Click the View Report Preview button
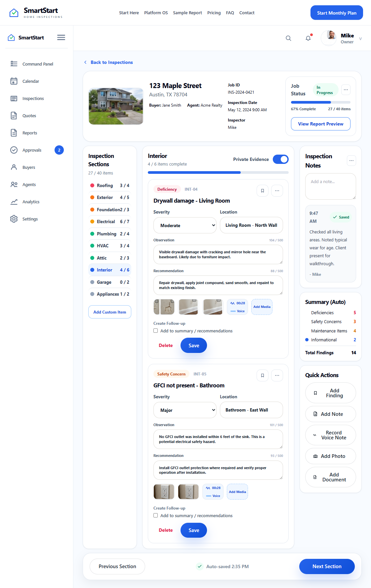371x588 pixels. tap(321, 124)
